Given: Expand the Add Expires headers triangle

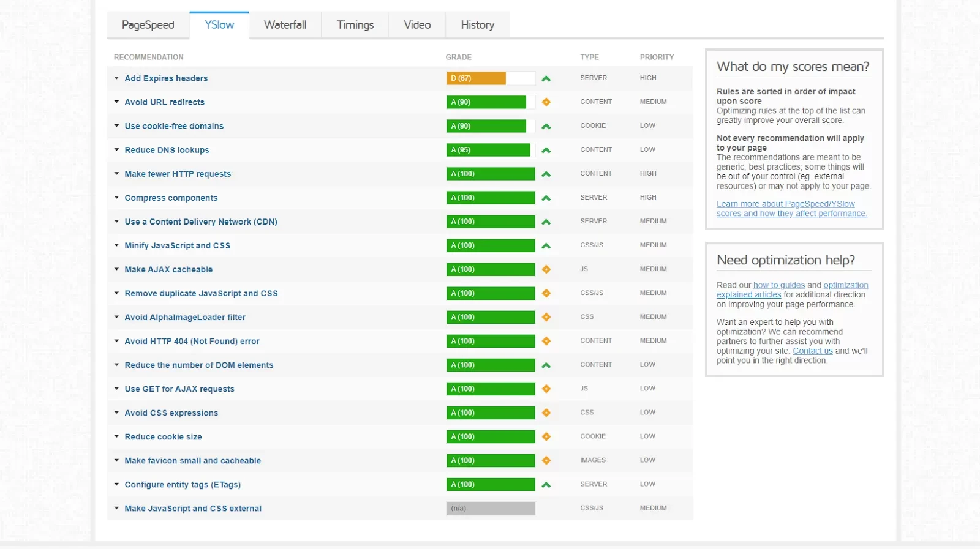Looking at the screenshot, I should [x=116, y=78].
